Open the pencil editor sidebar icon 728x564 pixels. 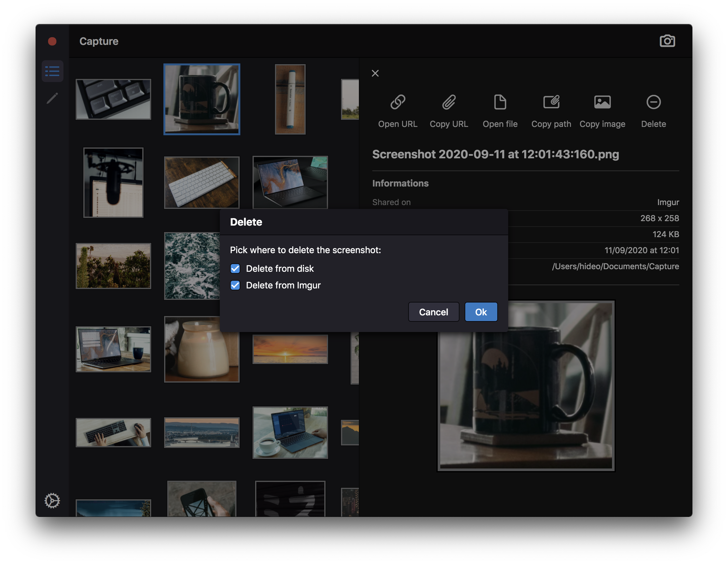pos(52,98)
